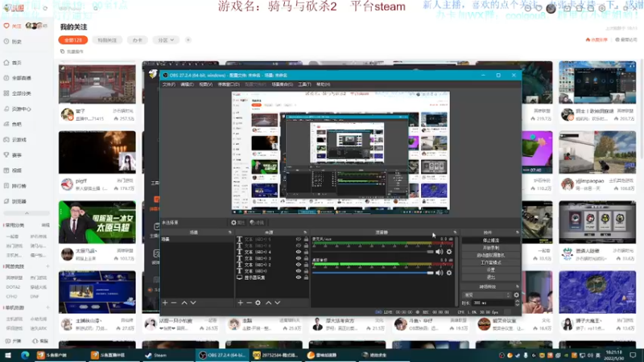
Task: Open Help menu in OBS
Action: (324, 84)
